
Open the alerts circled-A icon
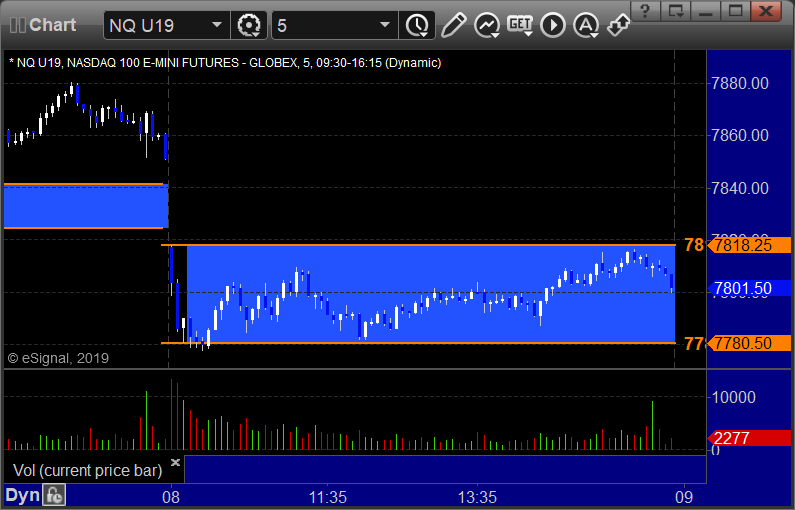[586, 25]
